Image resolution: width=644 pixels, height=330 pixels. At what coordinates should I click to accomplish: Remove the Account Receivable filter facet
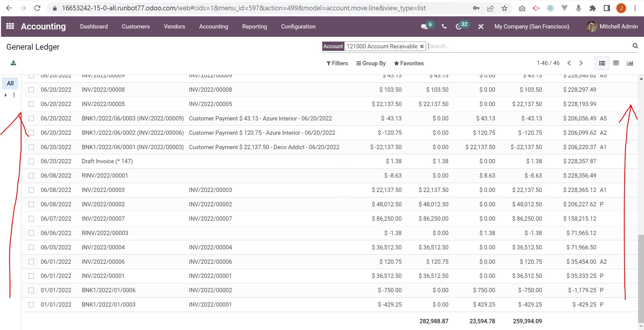(422, 46)
